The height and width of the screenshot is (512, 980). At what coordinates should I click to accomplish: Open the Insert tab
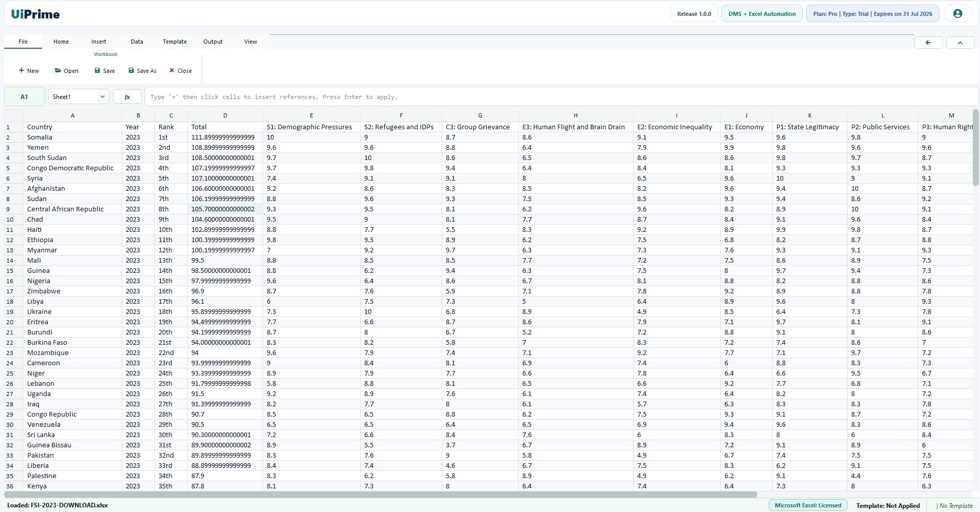[x=99, y=42]
